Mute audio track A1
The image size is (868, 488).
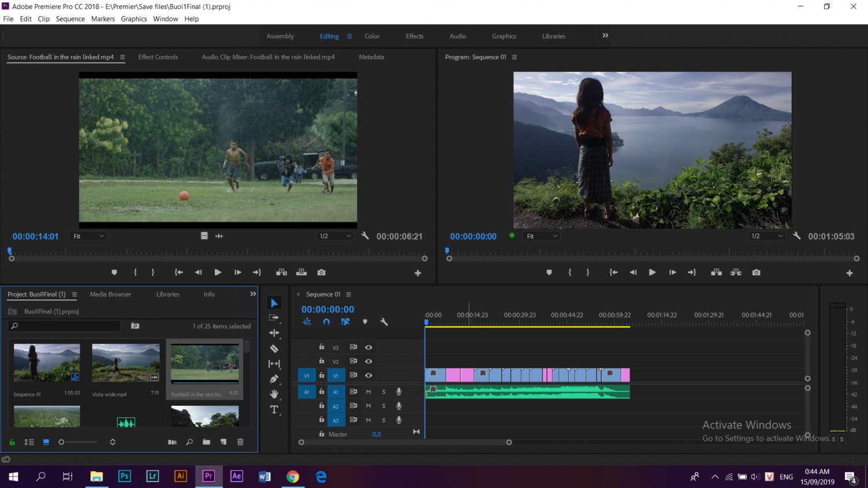click(368, 391)
